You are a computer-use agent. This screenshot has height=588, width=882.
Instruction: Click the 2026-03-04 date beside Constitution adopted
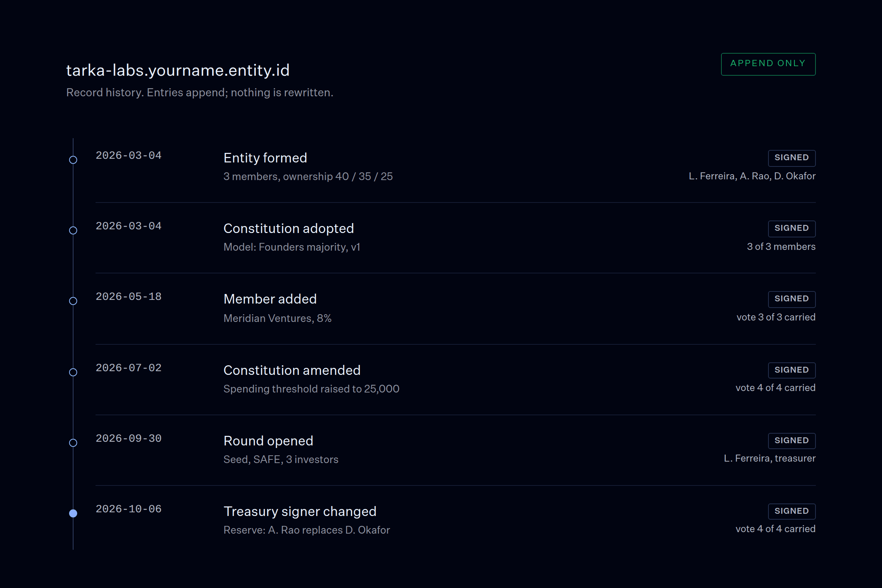pos(128,226)
